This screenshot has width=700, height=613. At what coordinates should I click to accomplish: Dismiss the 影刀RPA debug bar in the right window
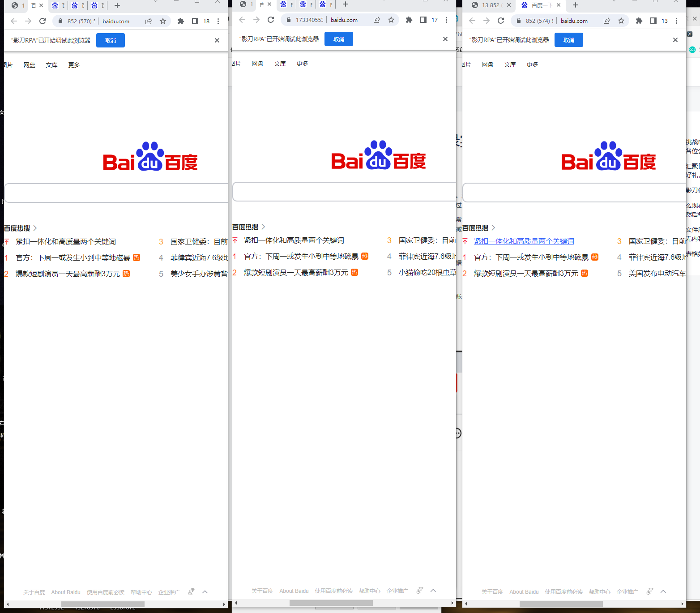[x=675, y=40]
